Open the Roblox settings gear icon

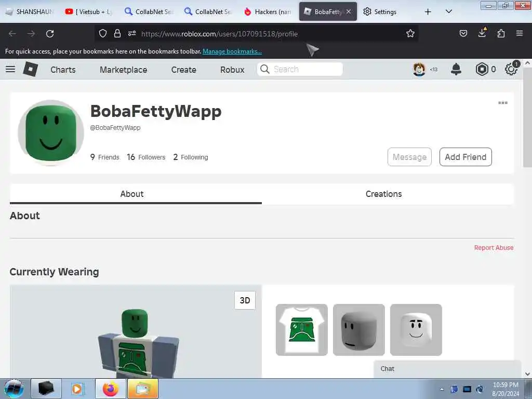tap(511, 69)
